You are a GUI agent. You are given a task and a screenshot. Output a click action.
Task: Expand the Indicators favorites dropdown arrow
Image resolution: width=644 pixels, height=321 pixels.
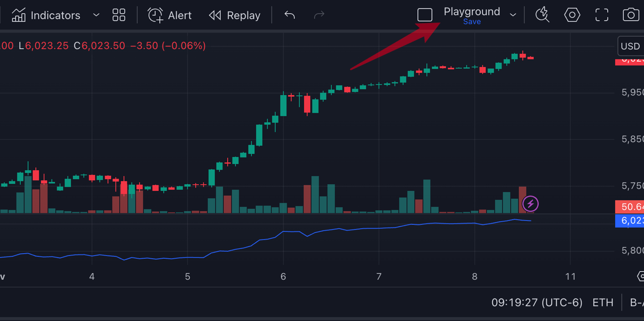(96, 16)
